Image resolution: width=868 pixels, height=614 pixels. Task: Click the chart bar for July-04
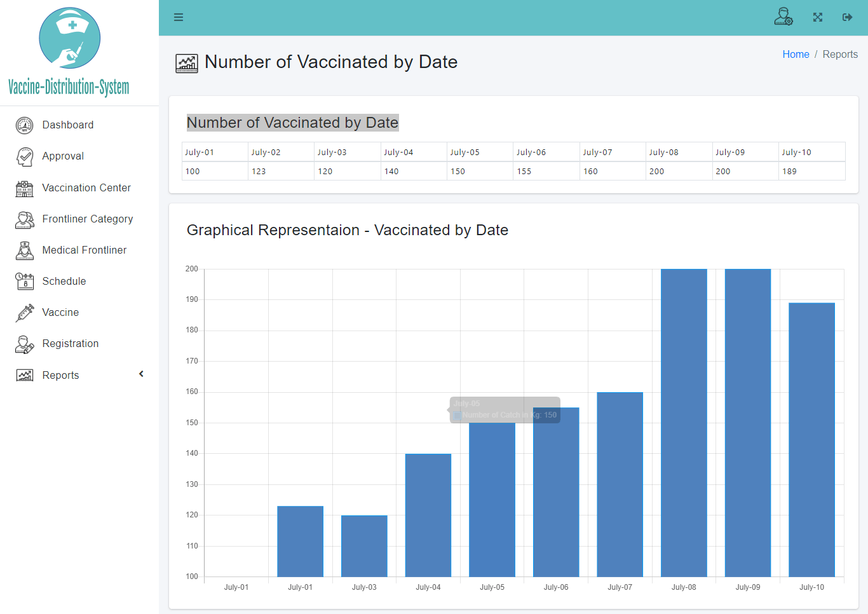click(428, 515)
